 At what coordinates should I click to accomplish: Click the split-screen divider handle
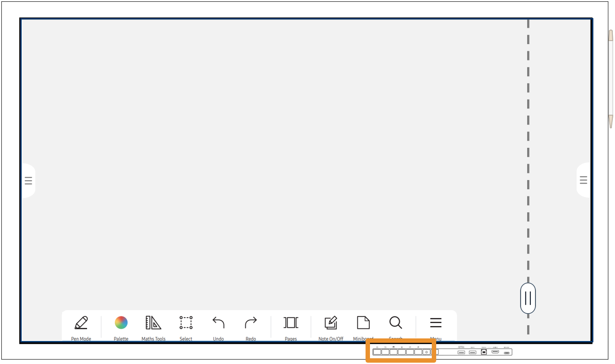point(528,298)
